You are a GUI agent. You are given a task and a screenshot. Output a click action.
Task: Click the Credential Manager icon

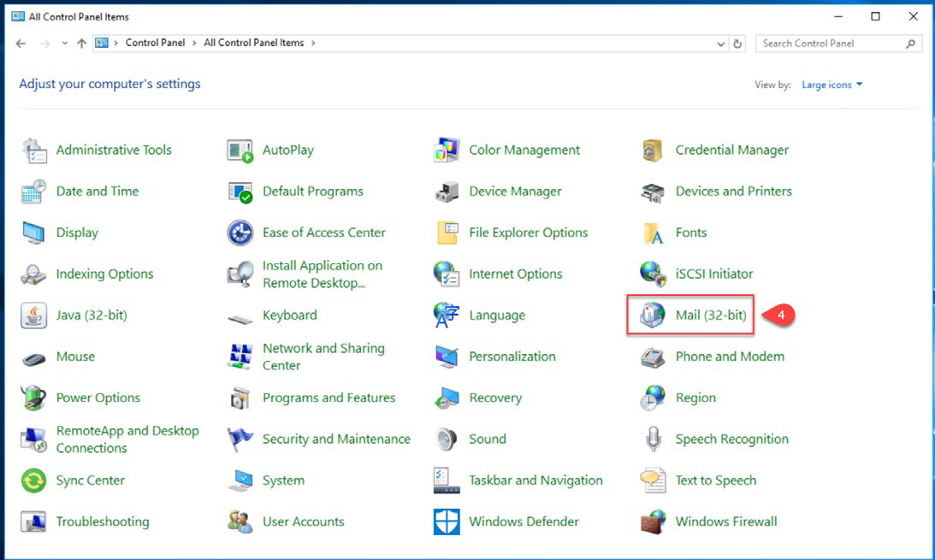653,150
